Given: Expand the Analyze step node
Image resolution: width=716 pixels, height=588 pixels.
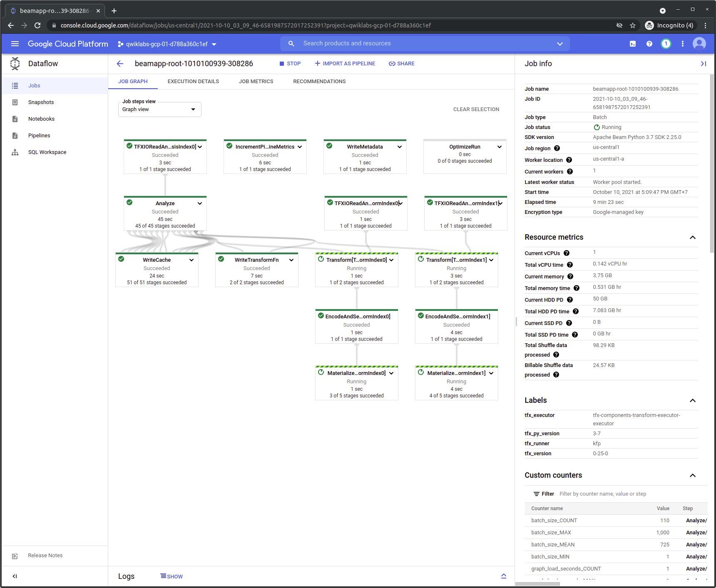Looking at the screenshot, I should [x=200, y=203].
